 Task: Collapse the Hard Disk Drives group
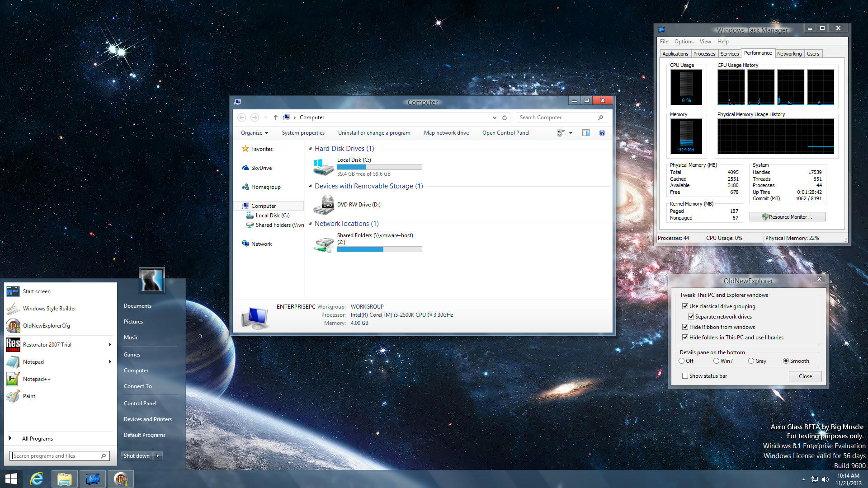pos(310,149)
